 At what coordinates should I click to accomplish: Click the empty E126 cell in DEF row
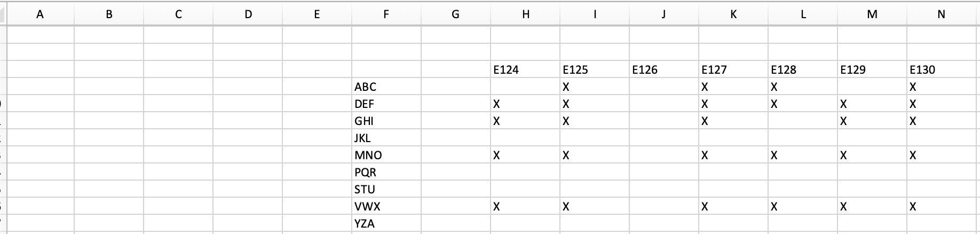coord(664,104)
